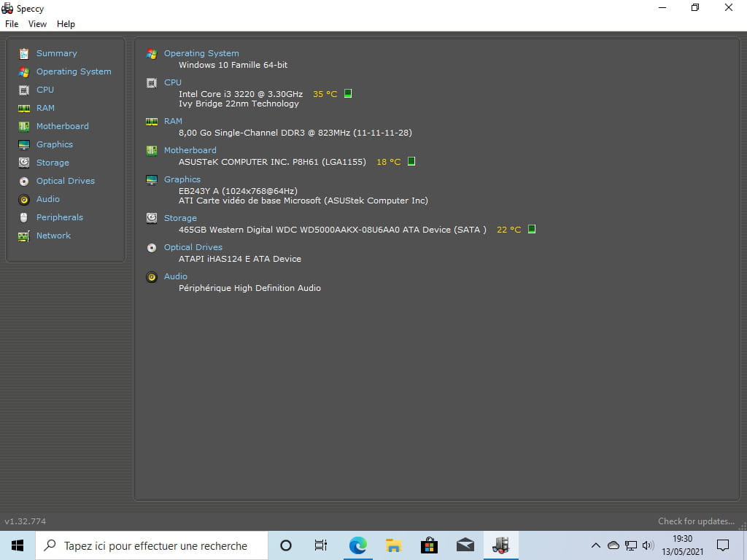This screenshot has width=747, height=560.
Task: Click the Audio heading link in summary
Action: click(175, 276)
